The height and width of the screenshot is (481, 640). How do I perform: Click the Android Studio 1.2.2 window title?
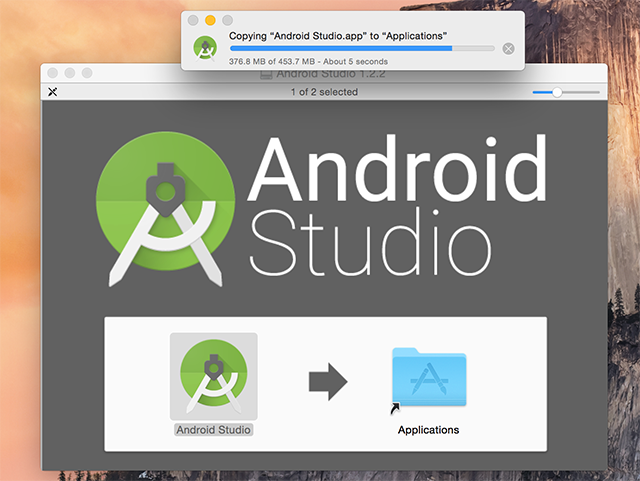click(331, 74)
